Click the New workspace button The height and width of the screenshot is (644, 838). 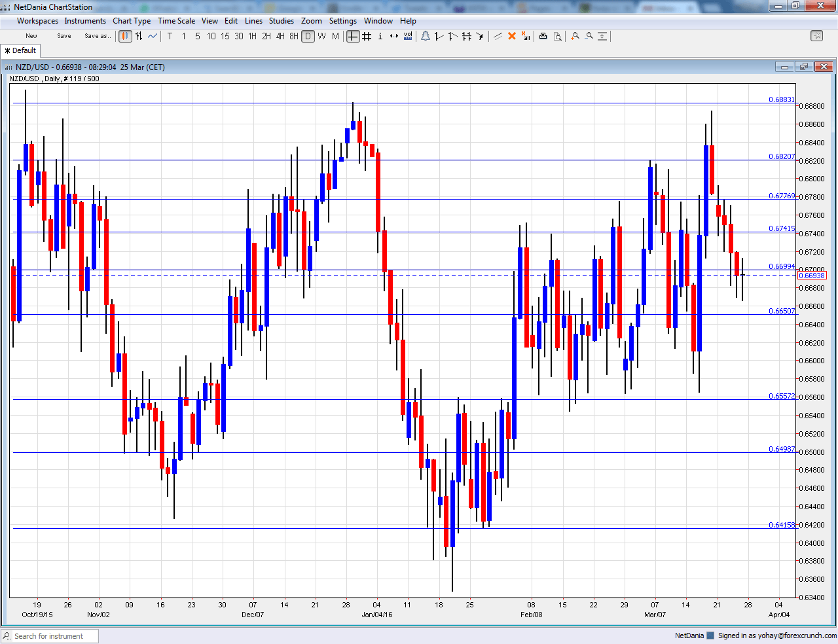pyautogui.click(x=31, y=36)
